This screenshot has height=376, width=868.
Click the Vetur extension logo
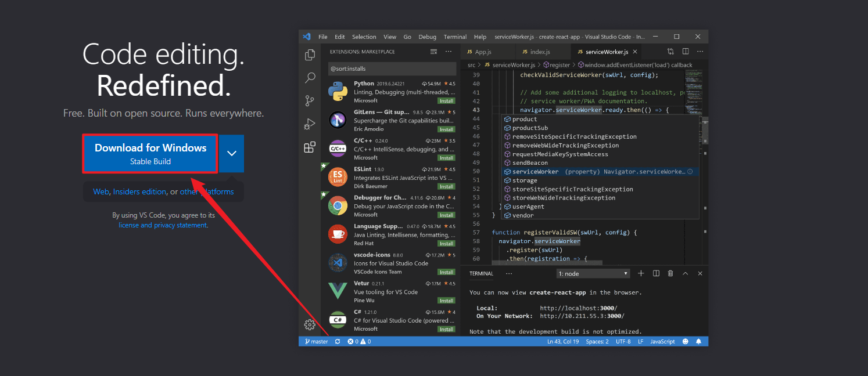coord(338,291)
